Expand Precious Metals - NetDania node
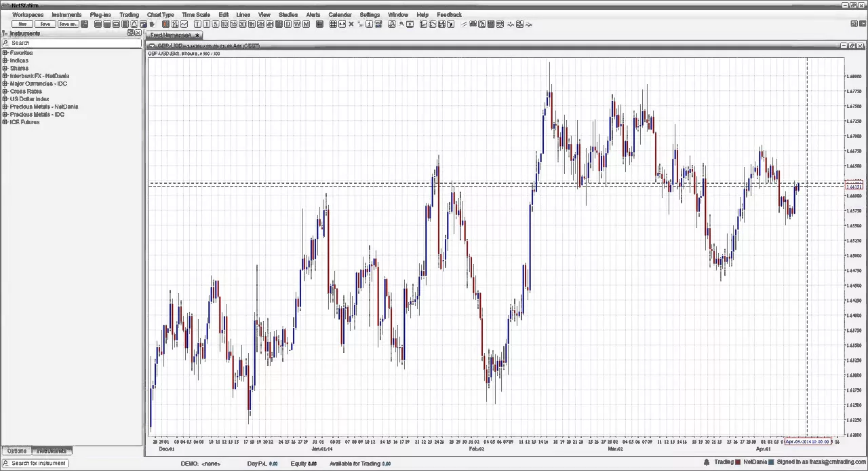The height and width of the screenshot is (471, 868). point(5,107)
